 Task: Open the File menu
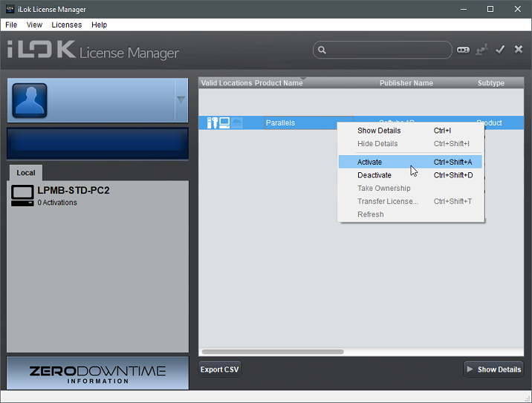[x=11, y=24]
